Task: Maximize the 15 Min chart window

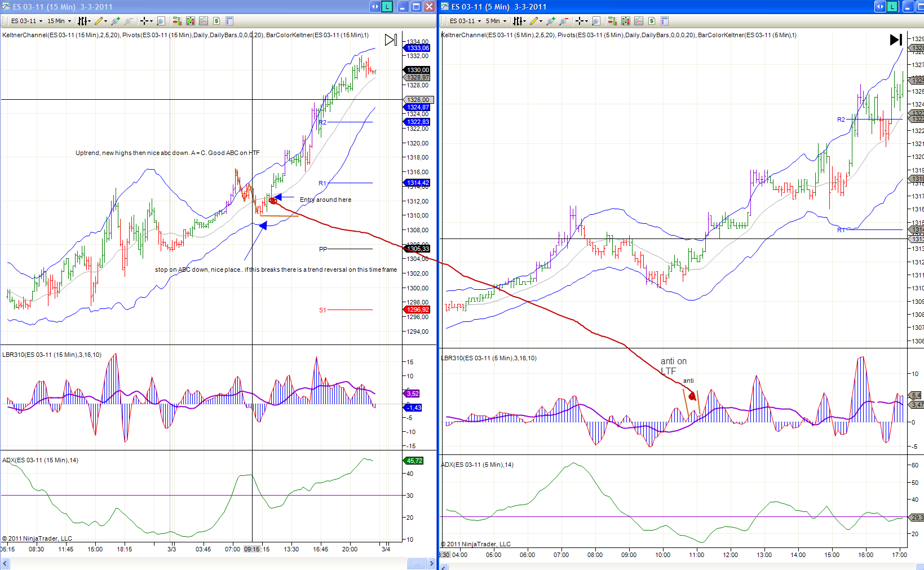Action: click(x=416, y=7)
